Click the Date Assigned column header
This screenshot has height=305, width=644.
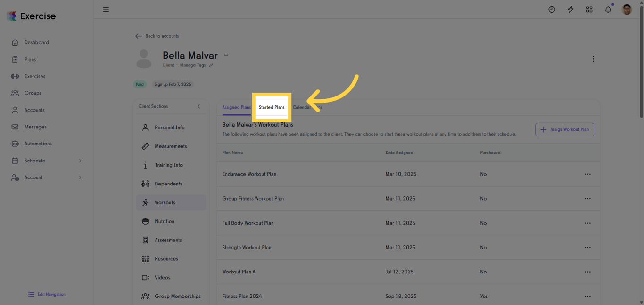(399, 152)
